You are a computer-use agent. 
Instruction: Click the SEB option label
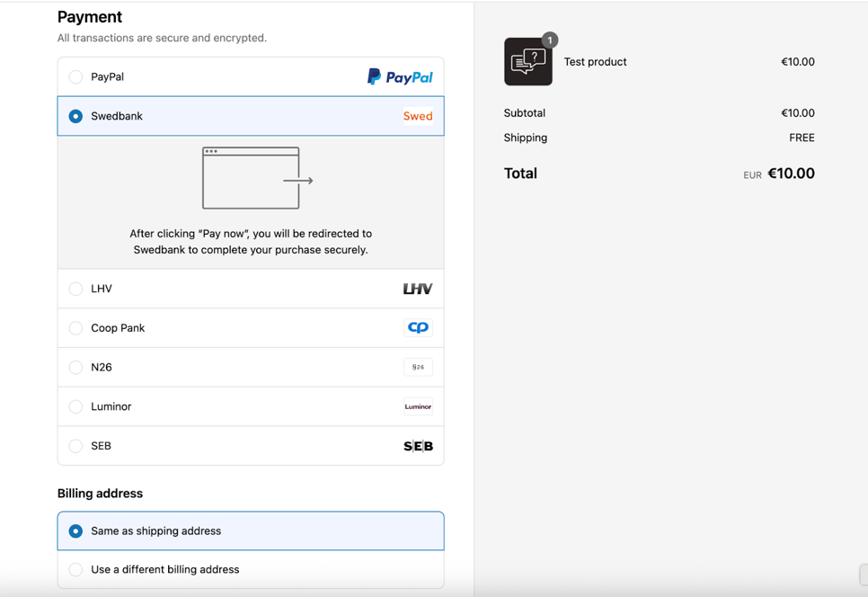(101, 446)
